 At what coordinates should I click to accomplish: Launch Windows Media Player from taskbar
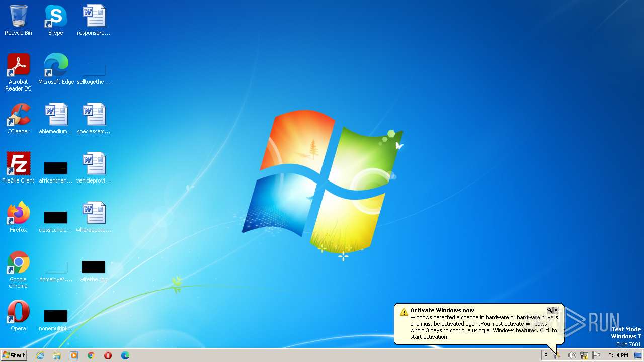pos(74,355)
